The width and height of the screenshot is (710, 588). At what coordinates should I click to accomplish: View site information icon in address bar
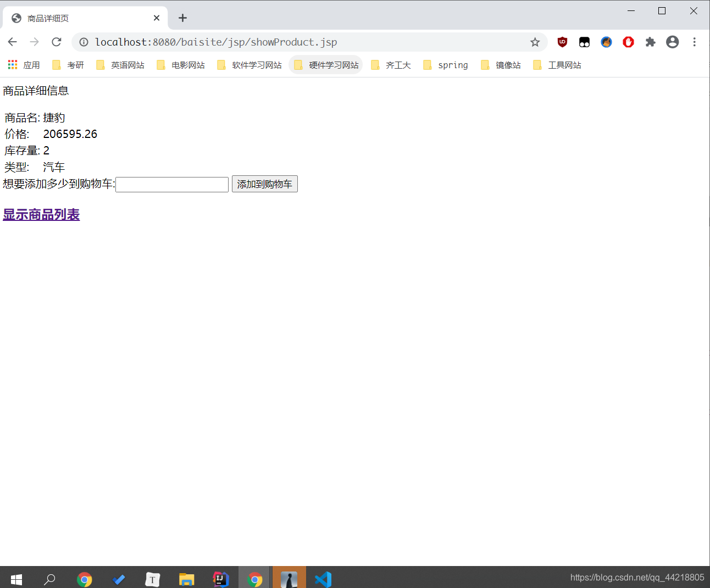point(84,42)
